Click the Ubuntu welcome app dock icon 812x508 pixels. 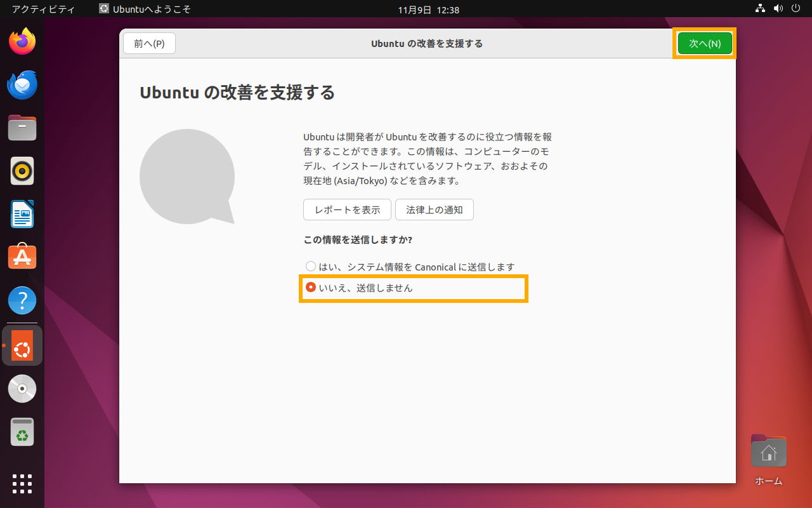[22, 345]
